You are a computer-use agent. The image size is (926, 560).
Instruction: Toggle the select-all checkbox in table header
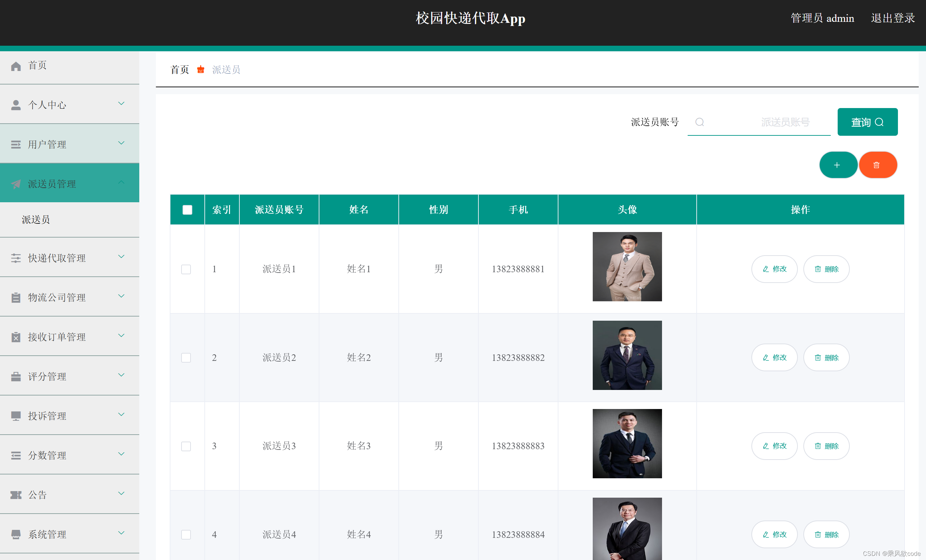click(187, 210)
